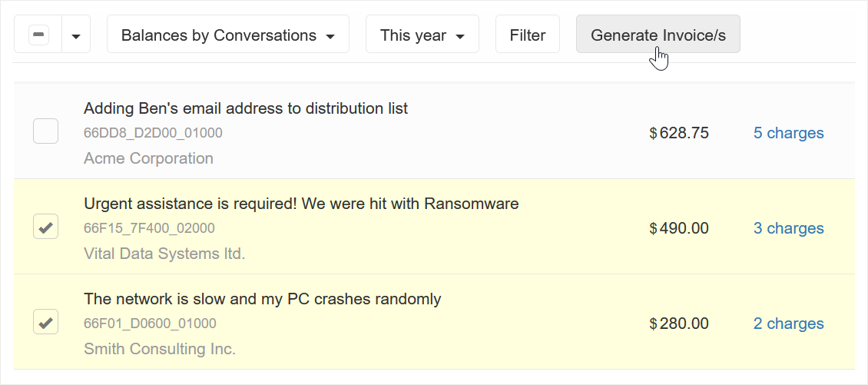Open the Urgent assistance Ransomware conversation
The height and width of the screenshot is (385, 868).
pos(301,204)
